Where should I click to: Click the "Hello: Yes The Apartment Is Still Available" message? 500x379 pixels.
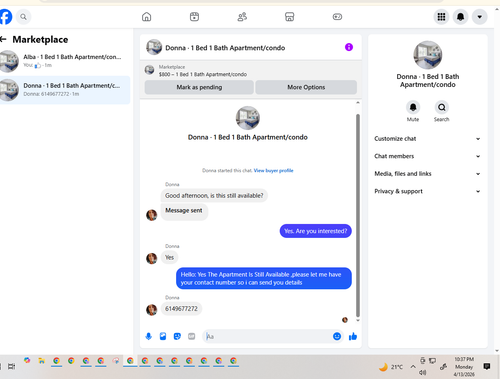pos(264,278)
